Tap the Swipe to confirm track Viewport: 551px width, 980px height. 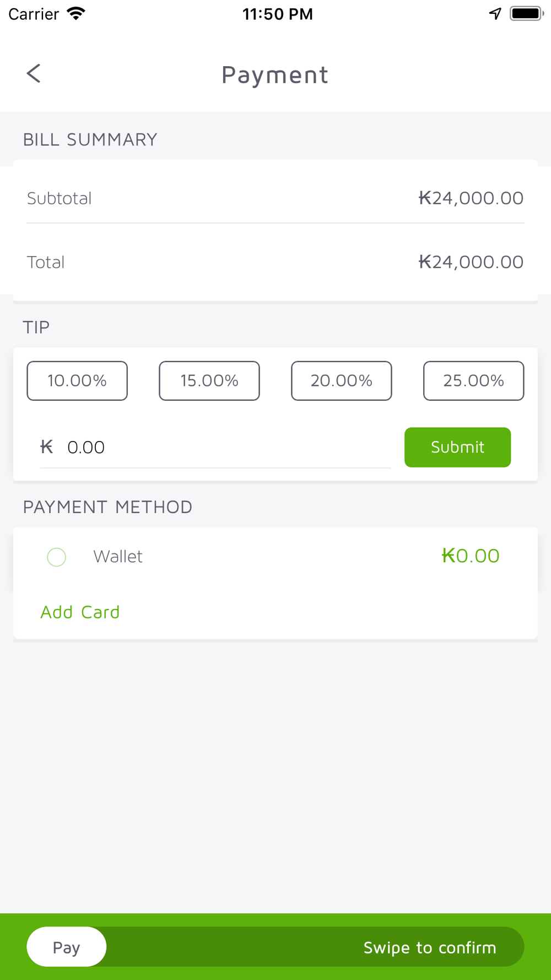click(x=315, y=947)
